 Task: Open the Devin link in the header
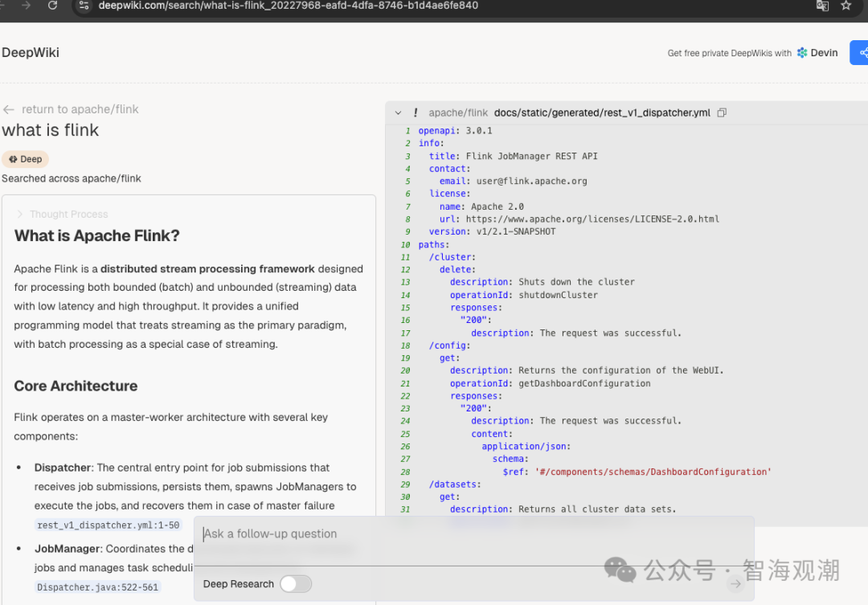[x=817, y=52]
